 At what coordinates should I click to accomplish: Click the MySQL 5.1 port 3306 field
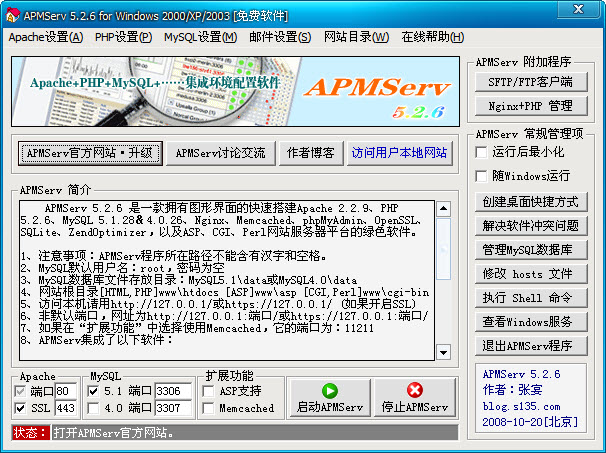173,392
